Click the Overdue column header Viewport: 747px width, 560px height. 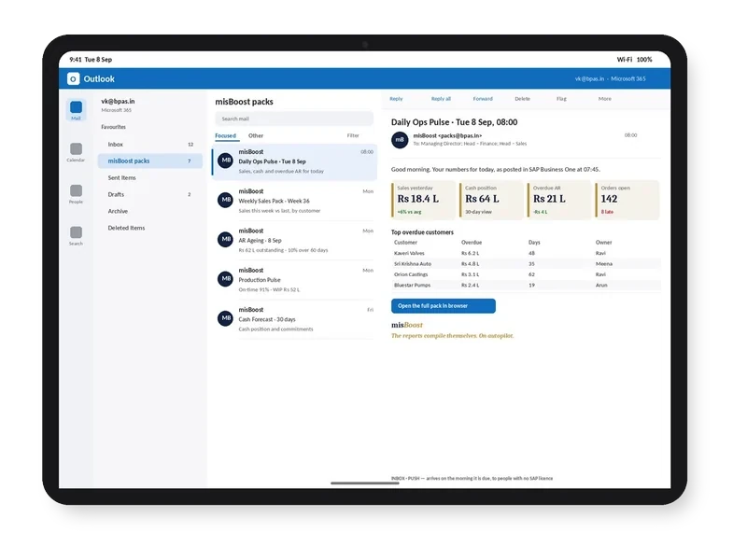[x=472, y=243]
